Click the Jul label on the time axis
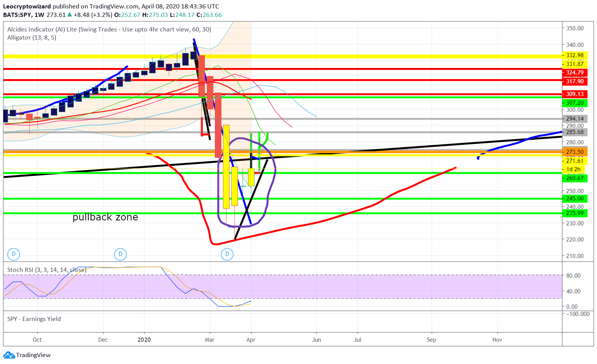The width and height of the screenshot is (597, 364). pyautogui.click(x=358, y=340)
